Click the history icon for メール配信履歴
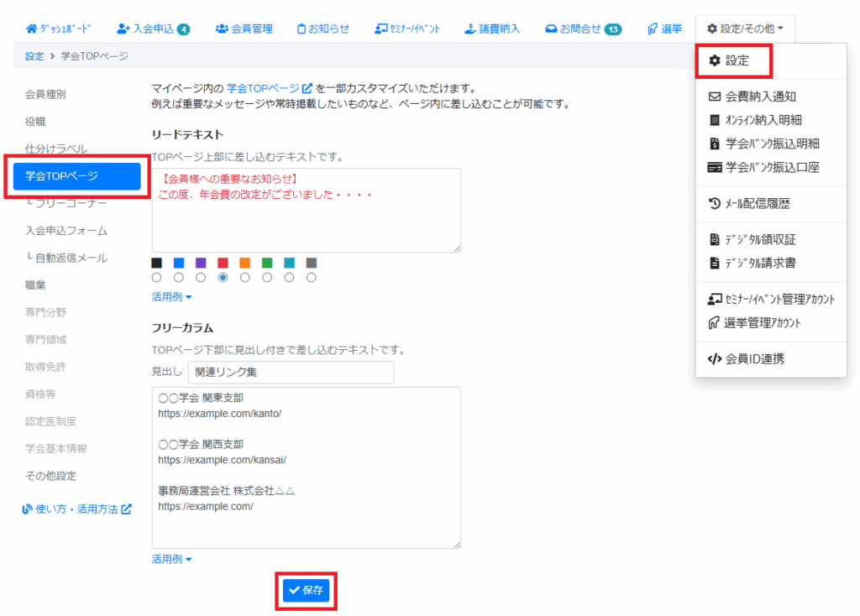 click(715, 203)
